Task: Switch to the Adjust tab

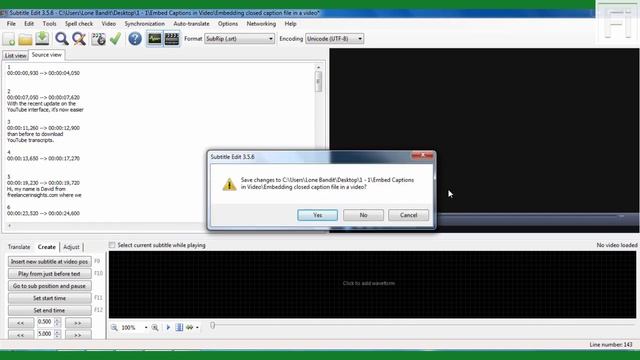Action: [x=71, y=247]
